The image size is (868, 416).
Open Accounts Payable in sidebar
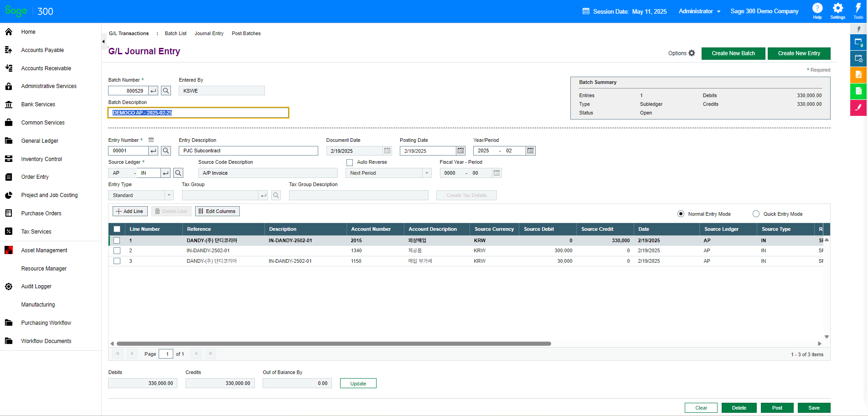pyautogui.click(x=42, y=50)
